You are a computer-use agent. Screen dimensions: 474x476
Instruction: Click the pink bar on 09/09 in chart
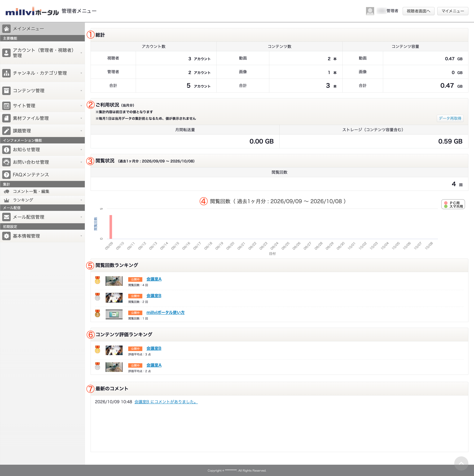[111, 227]
